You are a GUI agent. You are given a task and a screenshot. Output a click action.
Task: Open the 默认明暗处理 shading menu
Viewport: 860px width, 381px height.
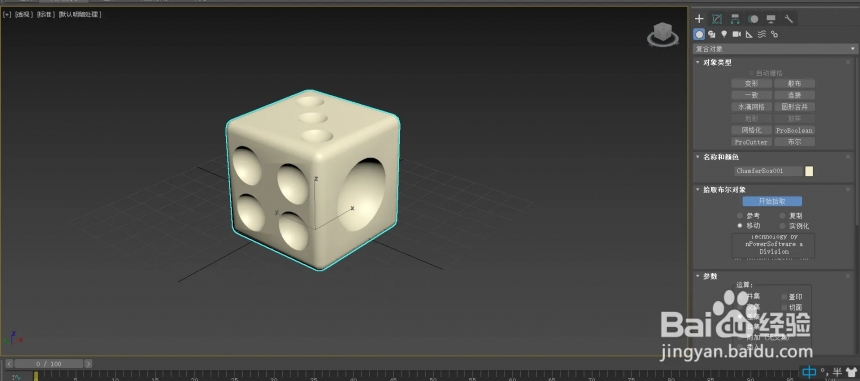80,14
